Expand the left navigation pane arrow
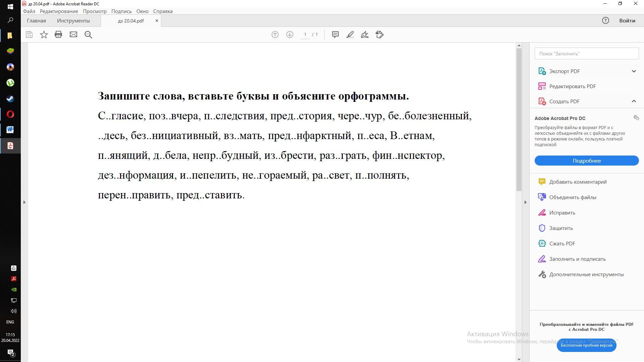644x362 pixels. pos(24,202)
